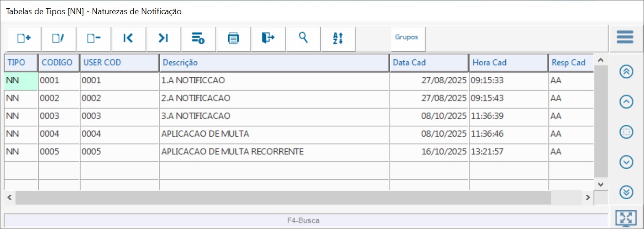Expand with the double chevron up button
Image resolution: width=644 pixels, height=229 pixels.
point(627,72)
